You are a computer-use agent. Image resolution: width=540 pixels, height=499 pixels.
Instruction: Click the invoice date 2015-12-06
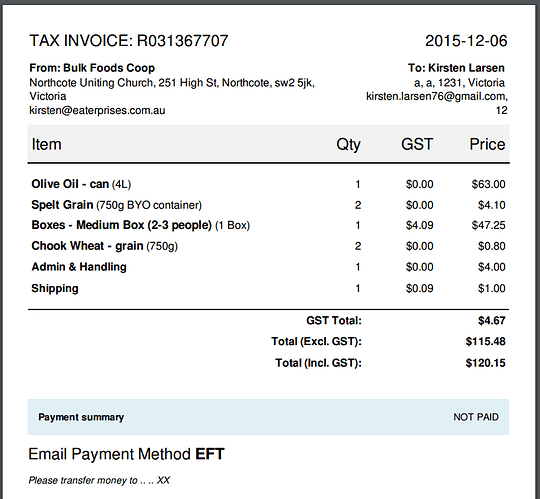tap(466, 41)
